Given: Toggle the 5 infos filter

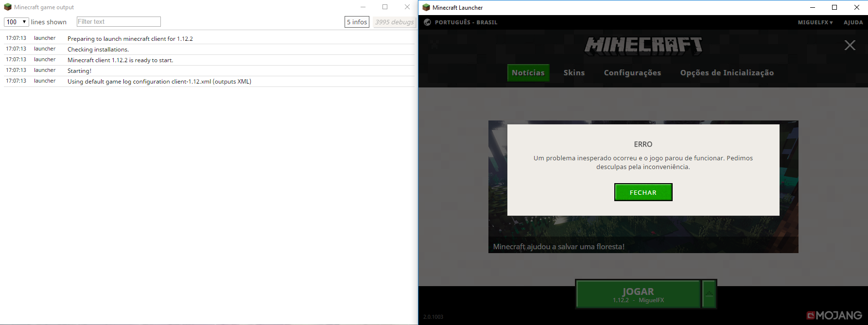Looking at the screenshot, I should [x=357, y=22].
